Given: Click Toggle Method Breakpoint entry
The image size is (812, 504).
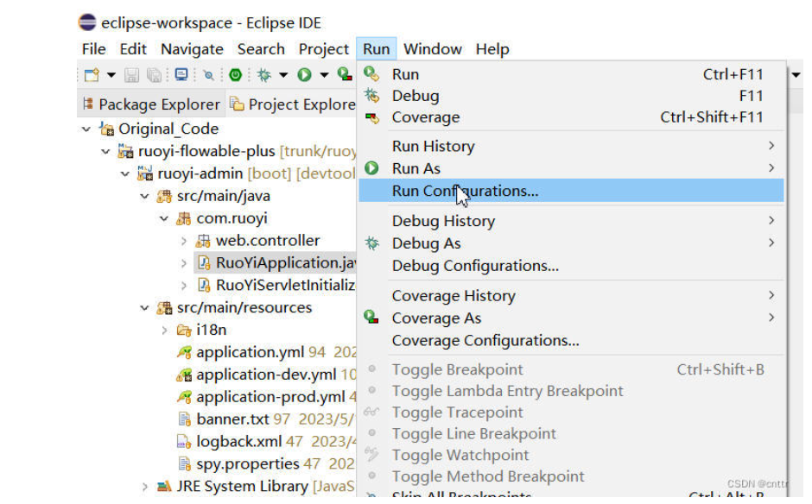Looking at the screenshot, I should (571, 476).
